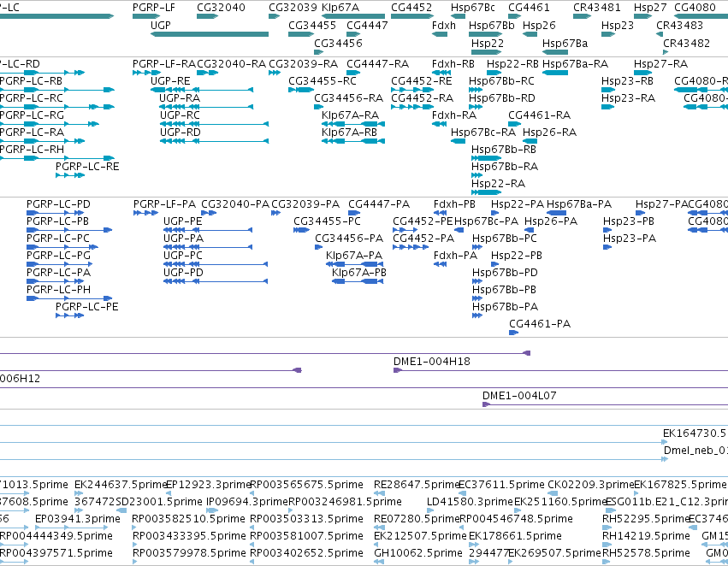Click the CG4461 gene label
Viewport: 728px width, 566px height.
[x=529, y=8]
